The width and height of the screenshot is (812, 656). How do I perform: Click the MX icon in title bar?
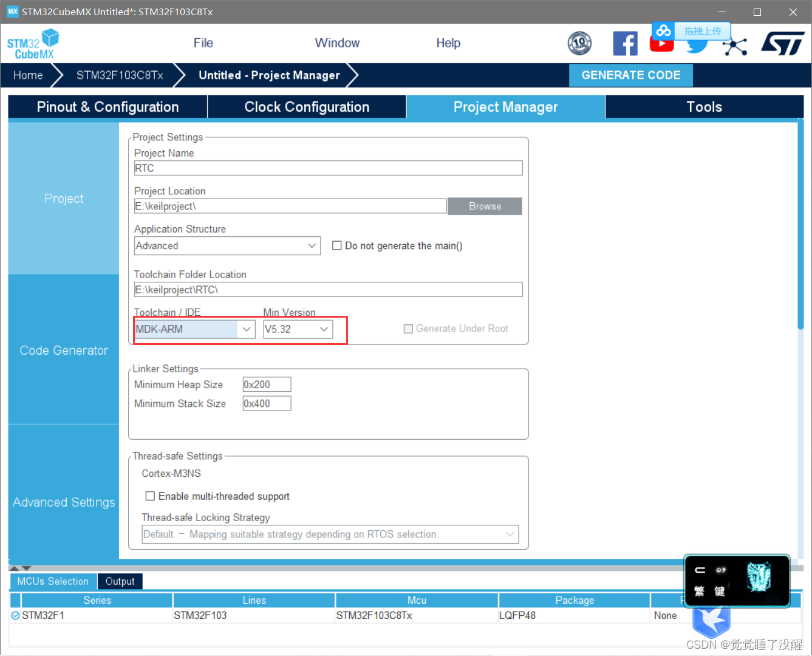(x=12, y=12)
